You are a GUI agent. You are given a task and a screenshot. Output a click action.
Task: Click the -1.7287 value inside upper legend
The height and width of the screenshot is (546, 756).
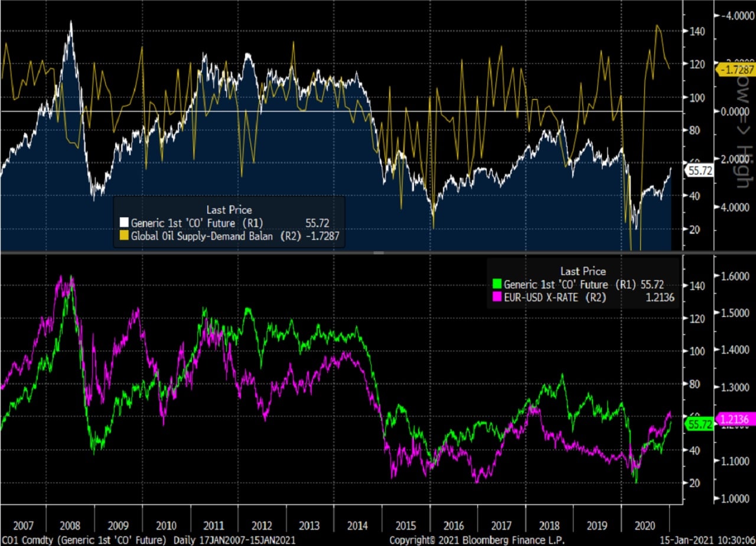(322, 236)
